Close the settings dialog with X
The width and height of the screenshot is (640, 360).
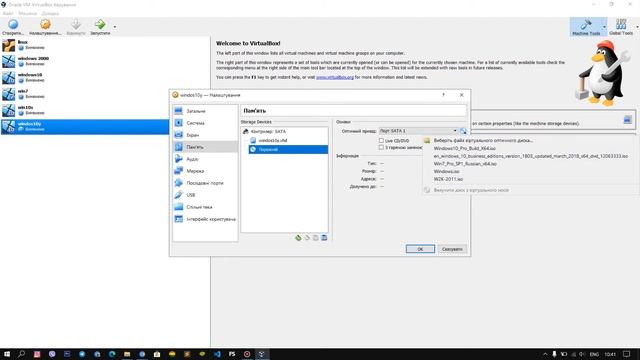(462, 95)
